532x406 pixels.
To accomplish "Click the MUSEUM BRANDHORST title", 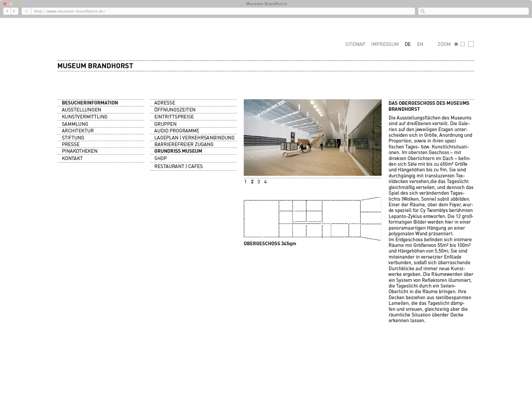I will [95, 66].
